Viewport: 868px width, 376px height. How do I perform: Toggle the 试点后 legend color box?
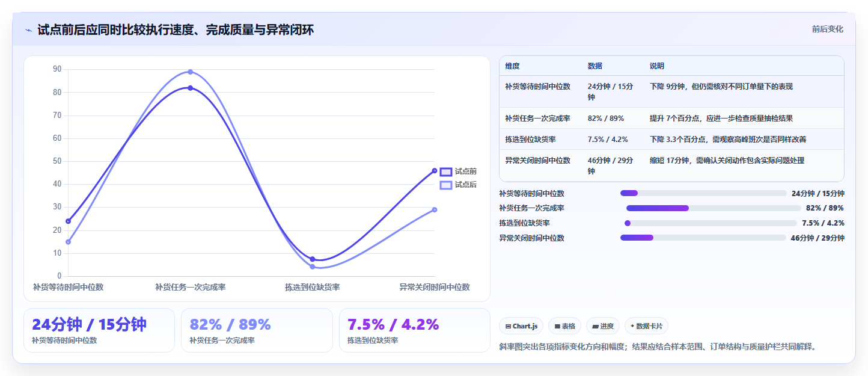(446, 185)
